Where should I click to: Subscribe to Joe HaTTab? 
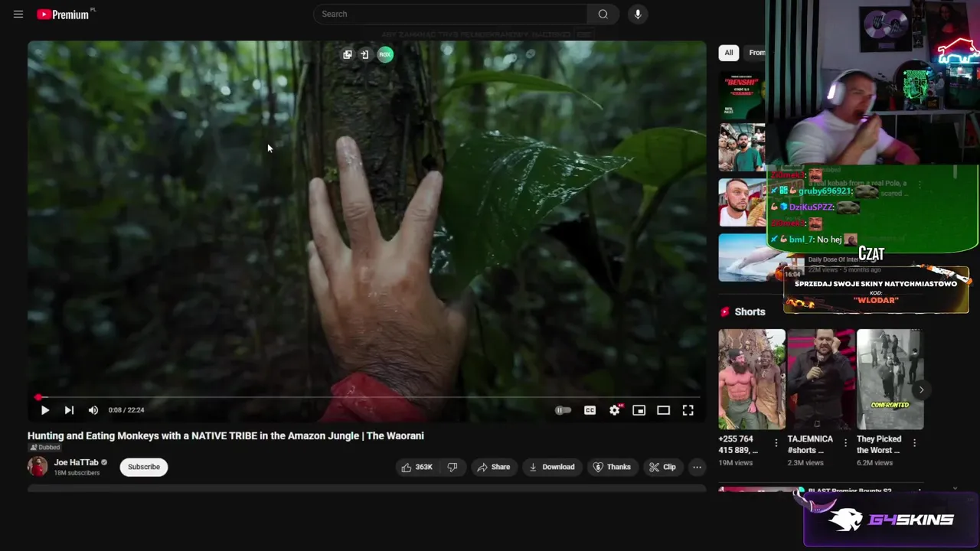pos(144,467)
